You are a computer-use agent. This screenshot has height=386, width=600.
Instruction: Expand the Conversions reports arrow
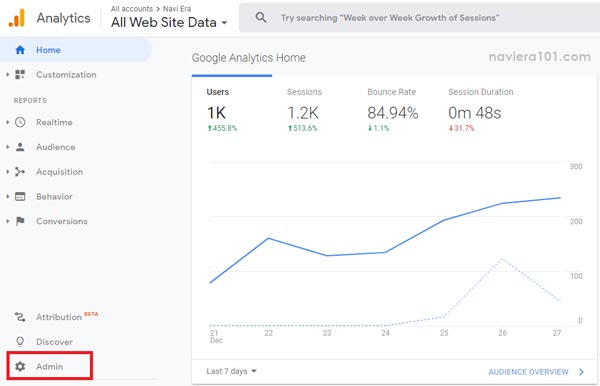click(x=8, y=221)
